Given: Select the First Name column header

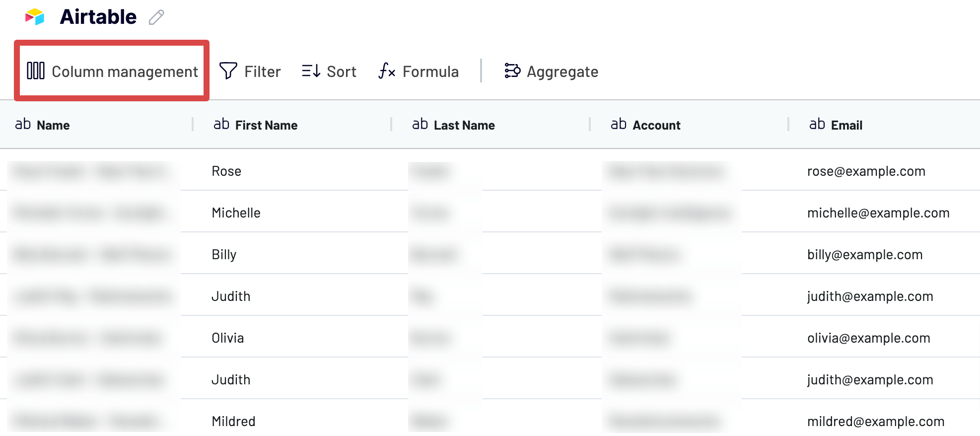Looking at the screenshot, I should pyautogui.click(x=266, y=125).
